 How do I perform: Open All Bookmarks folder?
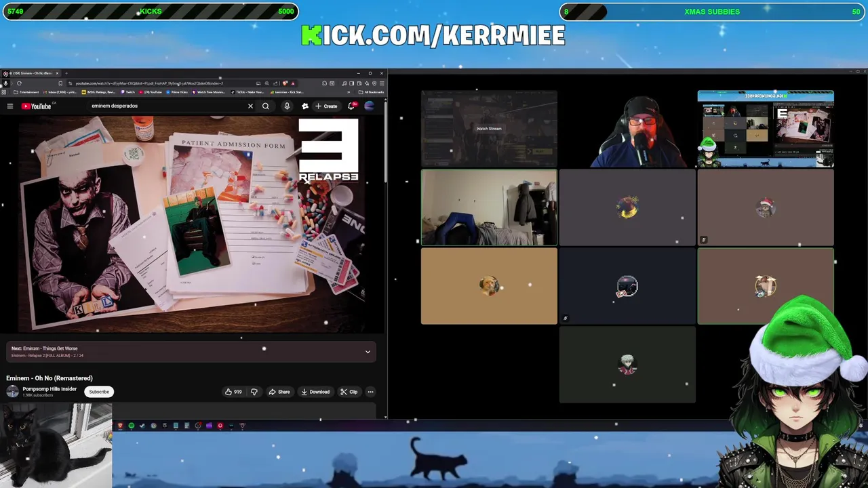click(x=371, y=92)
